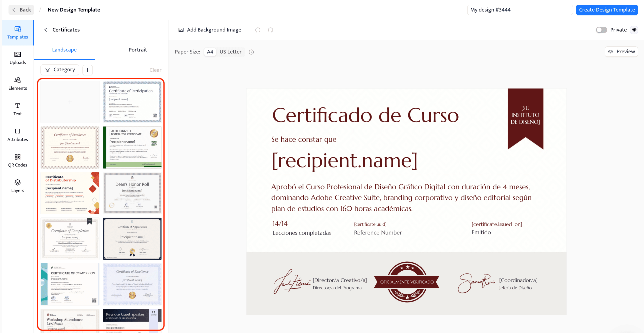Click the Oficialmente Verificado badge

point(407,282)
